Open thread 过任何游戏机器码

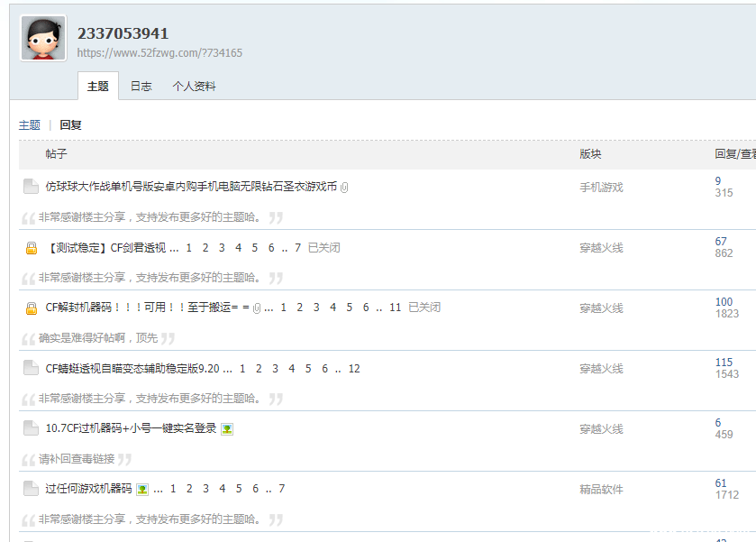point(88,489)
